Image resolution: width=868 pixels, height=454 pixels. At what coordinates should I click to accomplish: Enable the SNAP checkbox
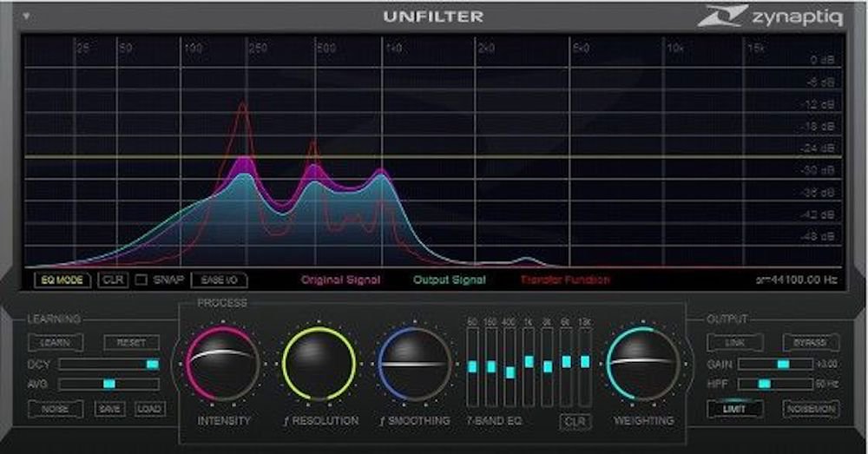pyautogui.click(x=141, y=280)
